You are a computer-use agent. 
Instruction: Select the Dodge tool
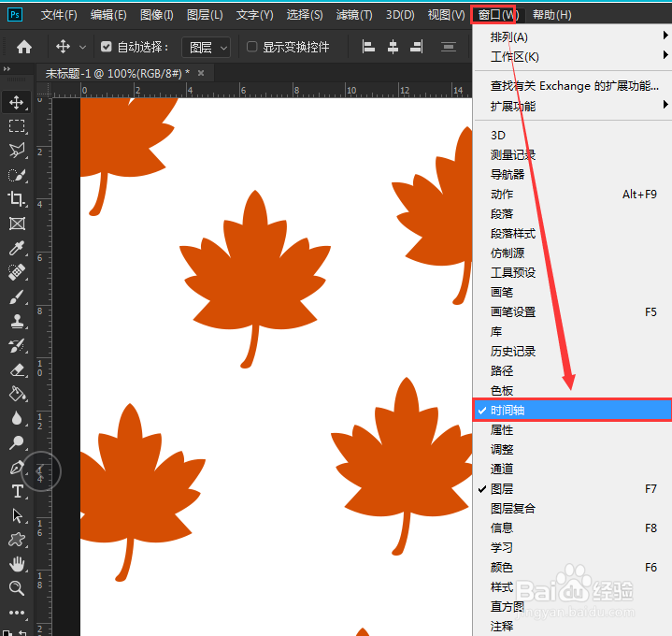(17, 442)
